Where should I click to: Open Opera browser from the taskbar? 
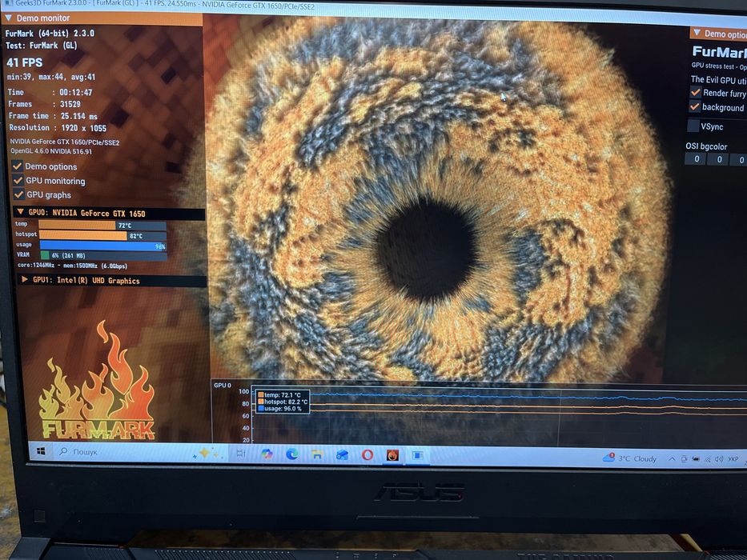pos(367,455)
